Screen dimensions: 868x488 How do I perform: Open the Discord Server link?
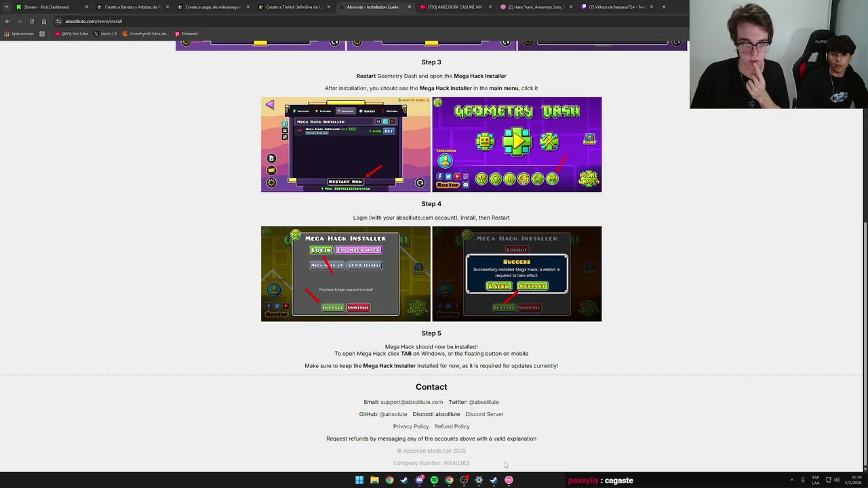[x=484, y=414]
